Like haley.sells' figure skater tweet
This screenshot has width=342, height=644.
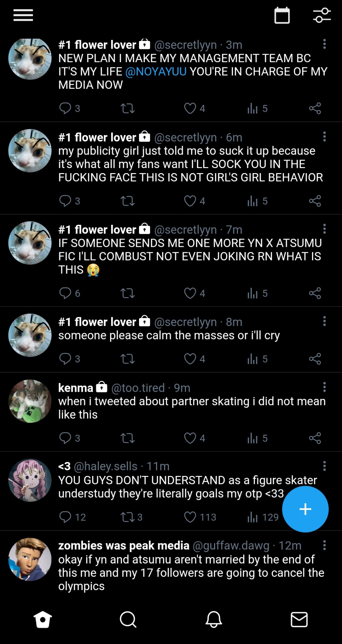pyautogui.click(x=190, y=517)
